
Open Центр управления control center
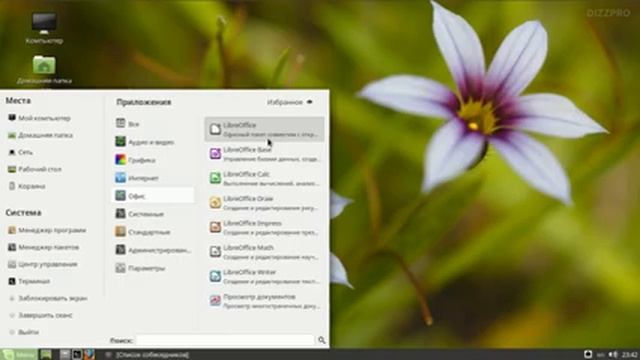tap(42, 264)
